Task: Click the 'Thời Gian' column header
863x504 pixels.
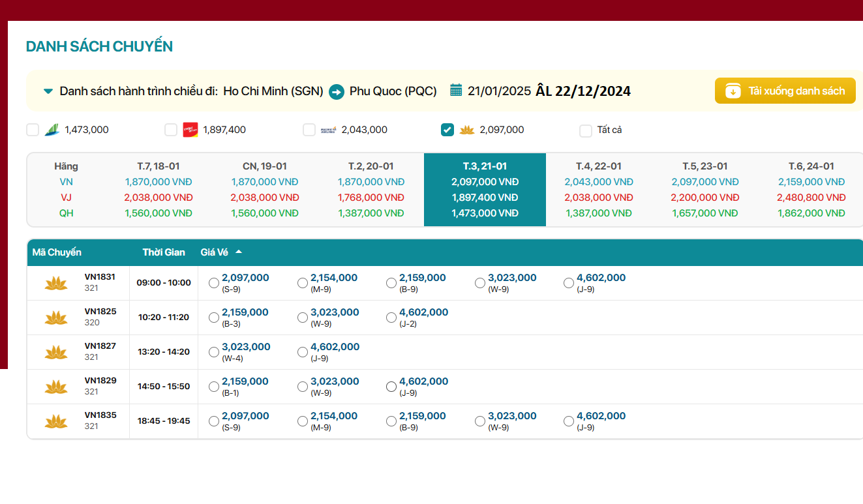Action: click(x=164, y=252)
